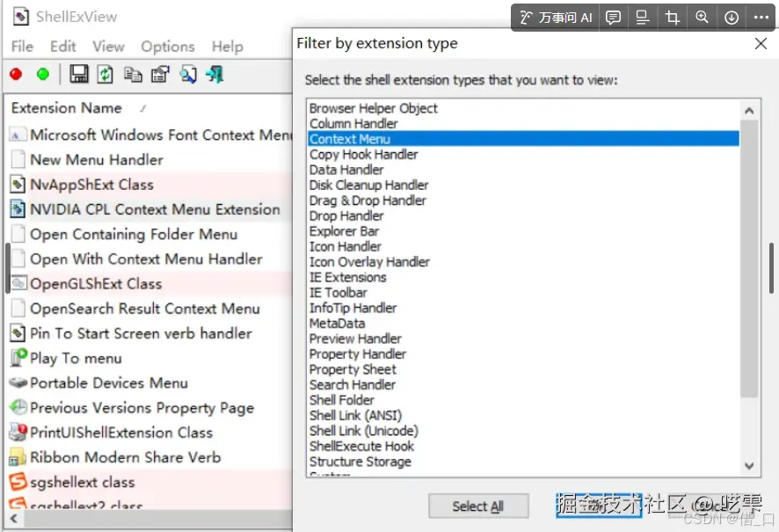
Task: Open the Options menu
Action: click(168, 47)
